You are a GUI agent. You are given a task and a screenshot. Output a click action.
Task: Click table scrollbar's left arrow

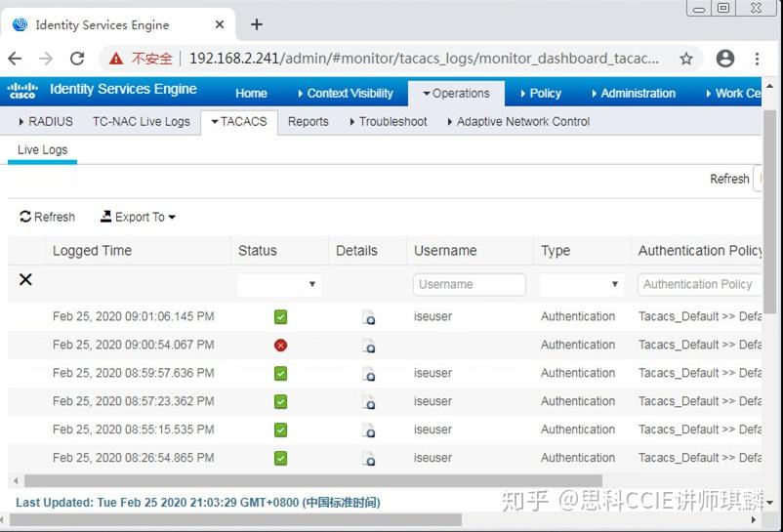[x=16, y=481]
